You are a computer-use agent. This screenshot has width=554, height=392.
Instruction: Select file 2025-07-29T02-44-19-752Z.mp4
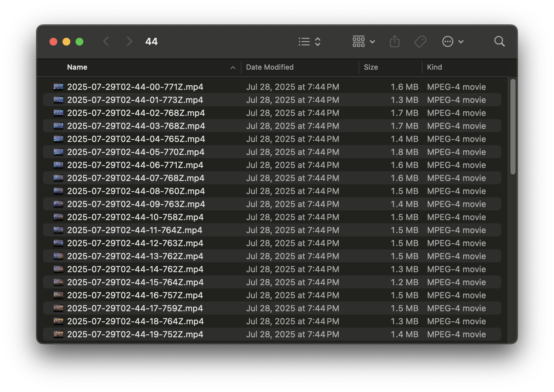(135, 334)
